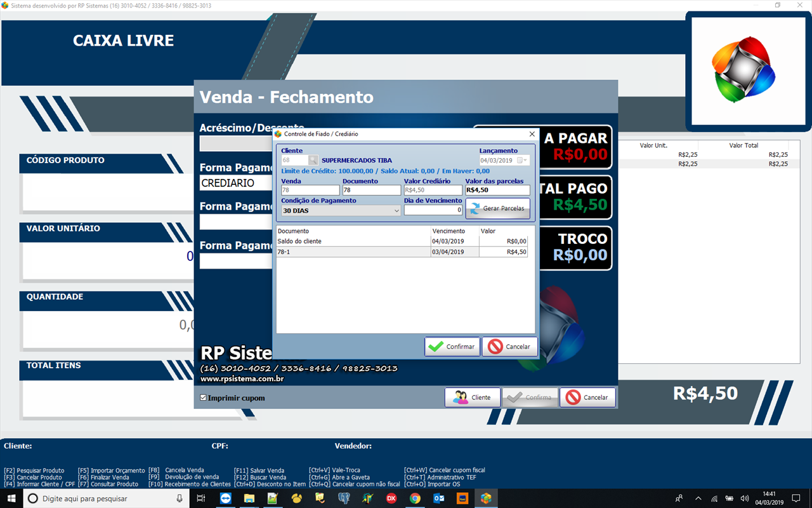Click the Gerar Parcelas button

497,208
